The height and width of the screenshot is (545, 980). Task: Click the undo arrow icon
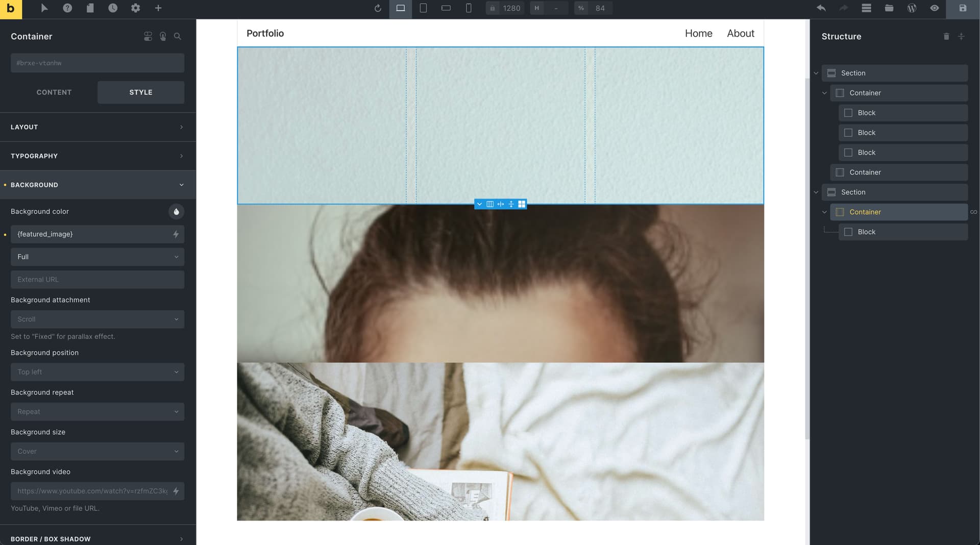tap(821, 8)
